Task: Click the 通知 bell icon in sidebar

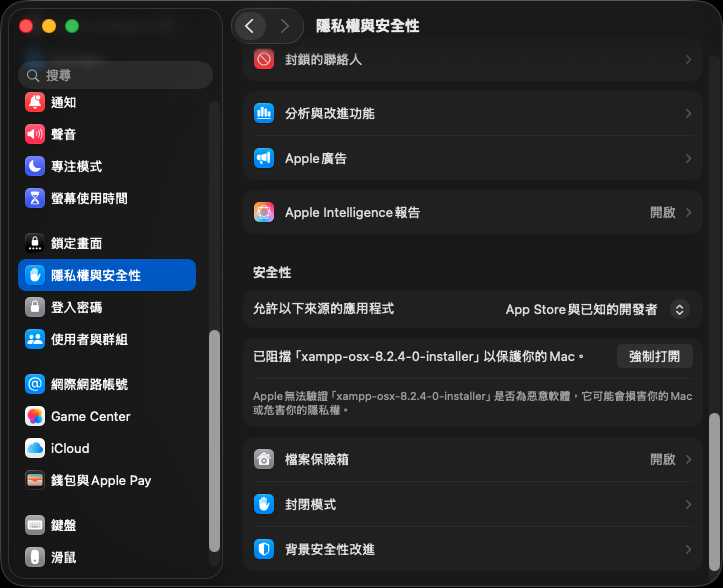Action: [x=35, y=102]
